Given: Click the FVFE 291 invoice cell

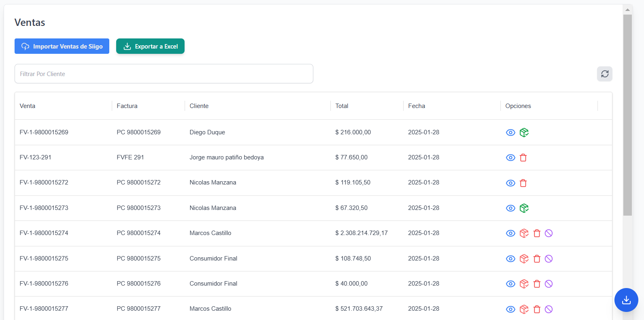Looking at the screenshot, I should tap(130, 157).
